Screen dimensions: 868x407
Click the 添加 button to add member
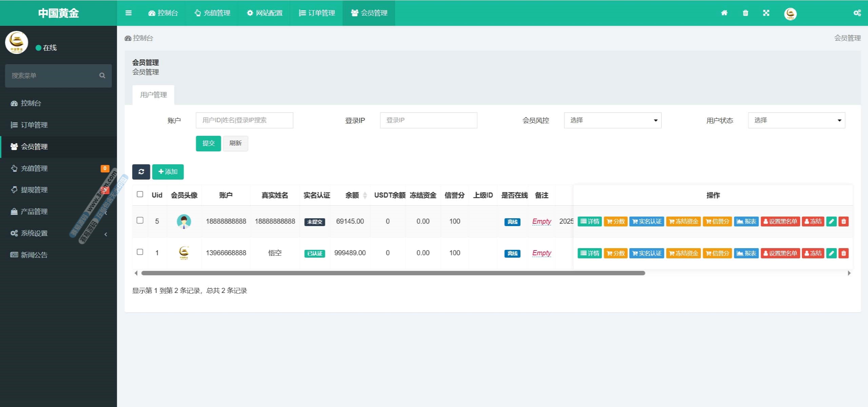point(168,172)
